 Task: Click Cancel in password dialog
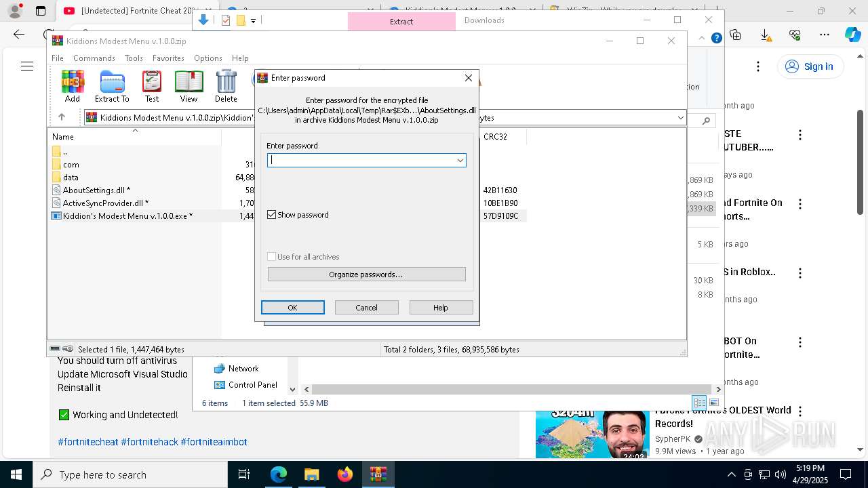366,308
